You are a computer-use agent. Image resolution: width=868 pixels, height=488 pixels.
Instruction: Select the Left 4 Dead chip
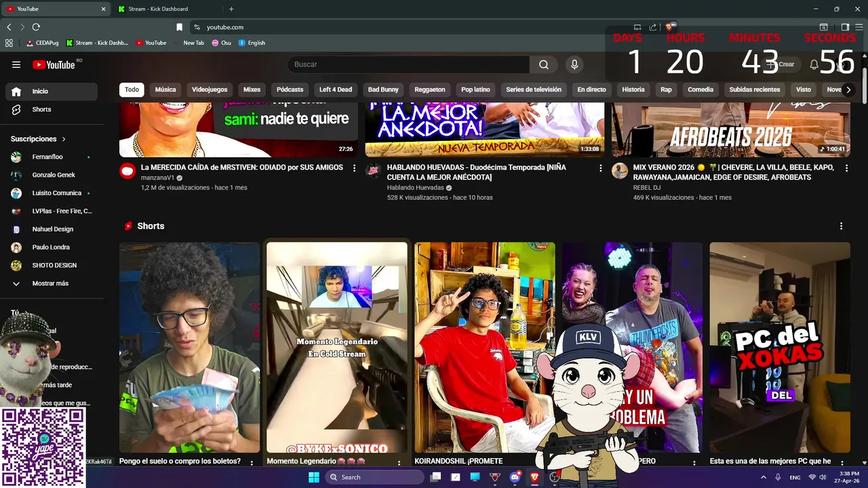(336, 89)
